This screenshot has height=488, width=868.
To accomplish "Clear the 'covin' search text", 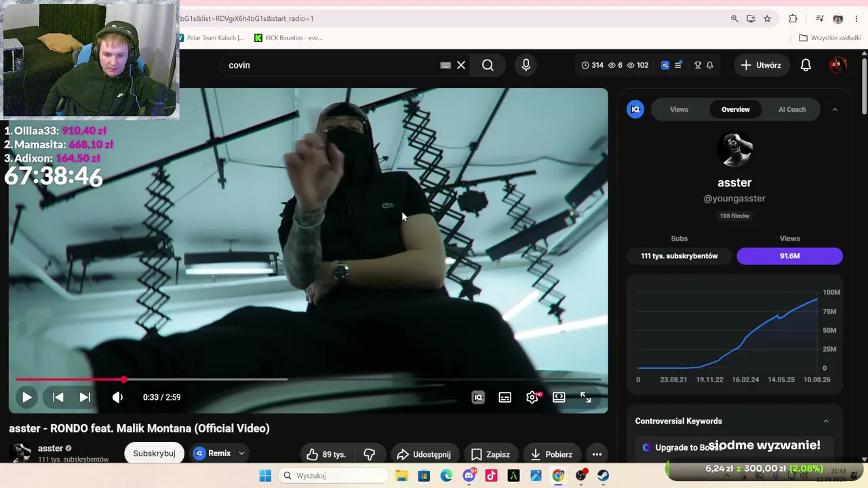I will pyautogui.click(x=461, y=65).
